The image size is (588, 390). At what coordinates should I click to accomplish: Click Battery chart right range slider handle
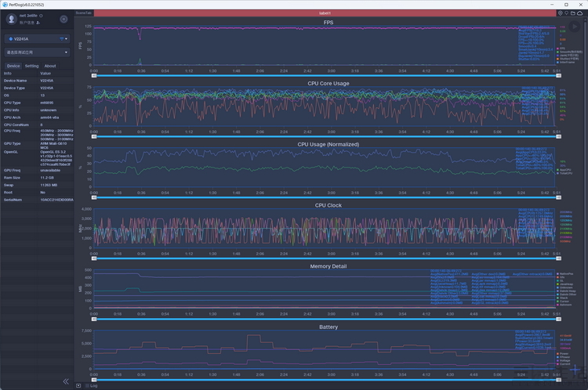coord(558,380)
